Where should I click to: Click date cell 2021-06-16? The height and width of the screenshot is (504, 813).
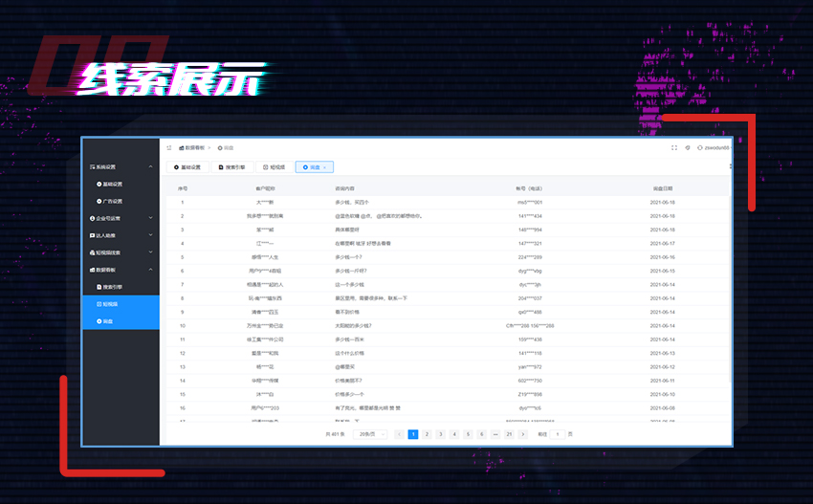pos(663,257)
